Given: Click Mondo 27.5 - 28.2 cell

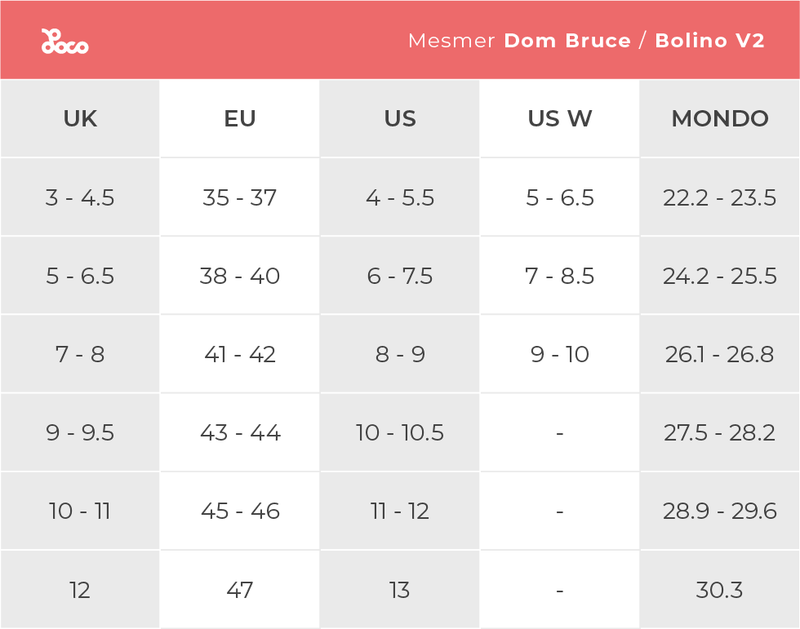Looking at the screenshot, I should (x=720, y=433).
